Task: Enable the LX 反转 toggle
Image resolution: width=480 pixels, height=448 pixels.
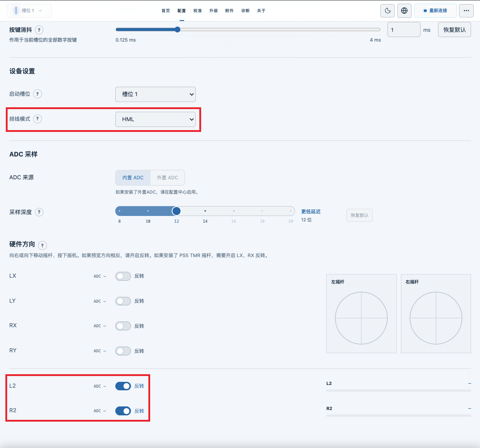Action: 123,276
